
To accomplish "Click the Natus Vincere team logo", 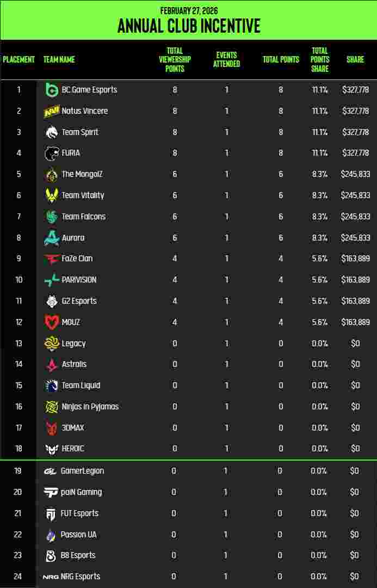I will [x=51, y=111].
